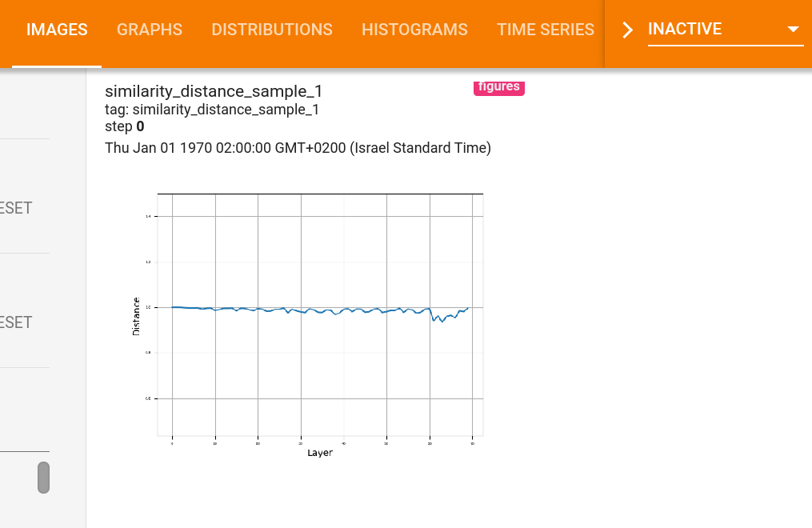The image size is (812, 528).
Task: Click the Thu Jan 01 1970 timestamp
Action: [x=298, y=148]
